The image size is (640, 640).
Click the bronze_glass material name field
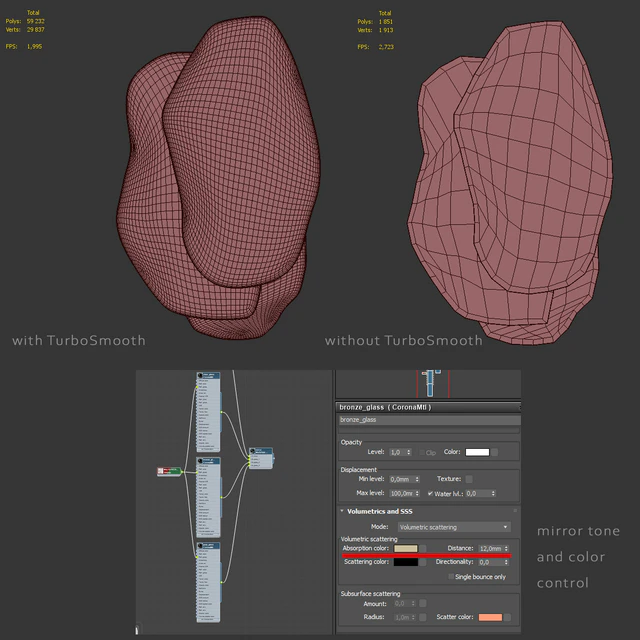click(429, 420)
